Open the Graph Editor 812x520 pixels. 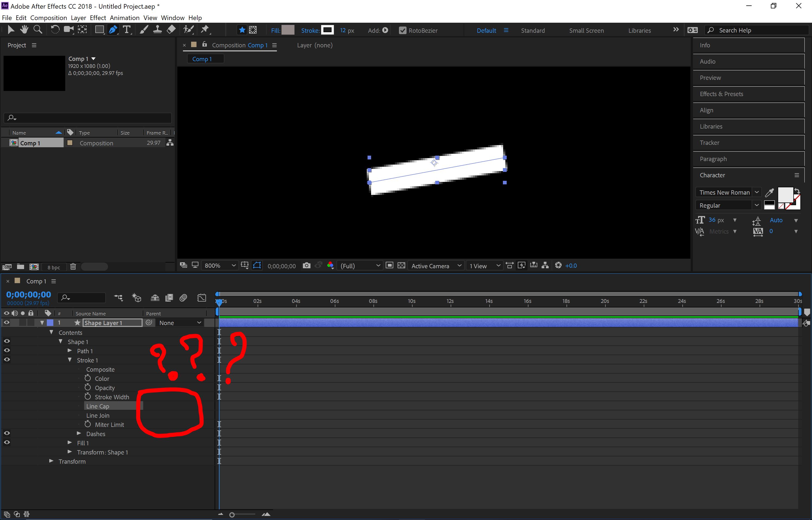[202, 297]
